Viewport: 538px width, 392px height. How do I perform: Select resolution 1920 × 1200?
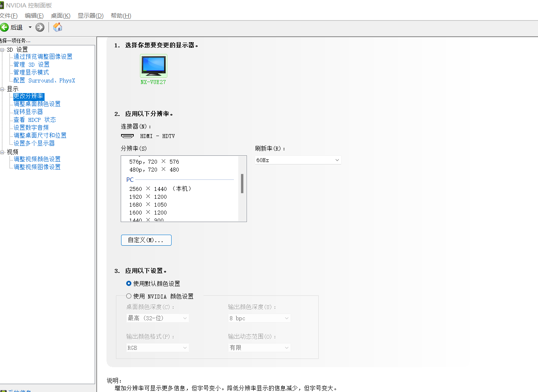click(x=148, y=197)
